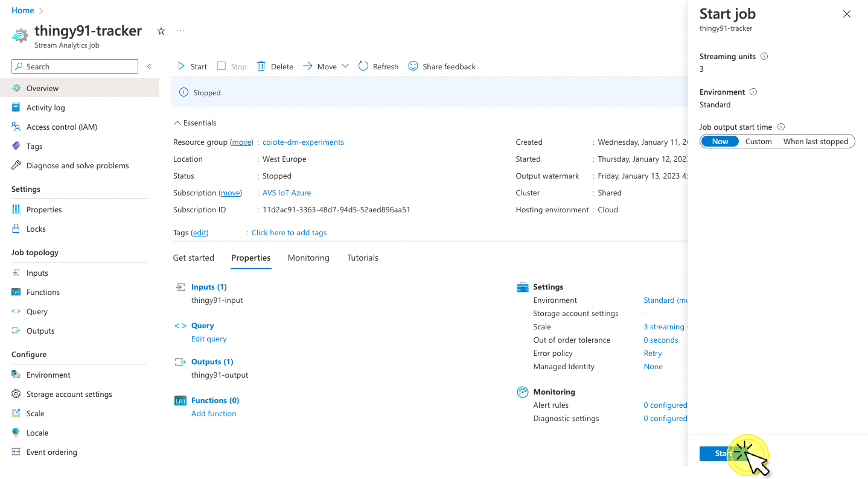Open the Move dropdown in toolbar
The width and height of the screenshot is (868, 479).
point(325,66)
